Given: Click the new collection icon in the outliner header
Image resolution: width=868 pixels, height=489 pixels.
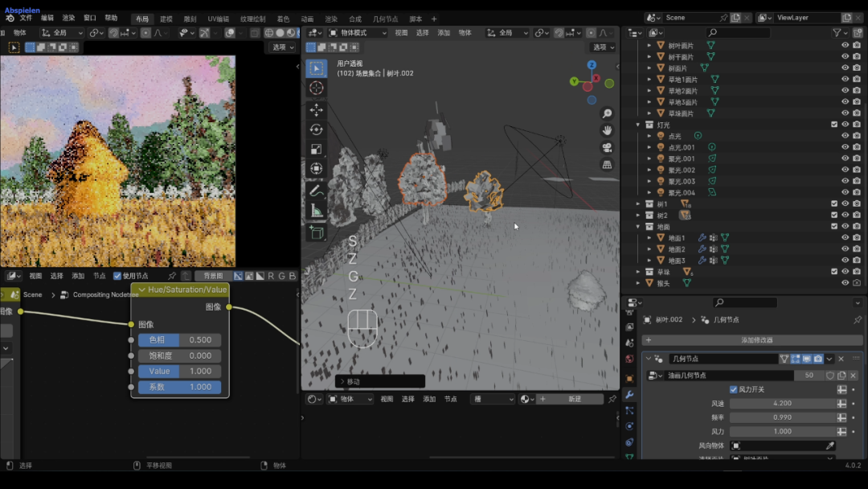Looking at the screenshot, I should 858,33.
